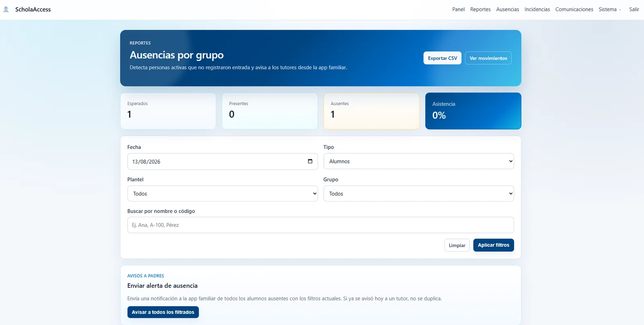Screen dimensions: 644x325
Task: Click the Tipo field label
Action: point(329,147)
